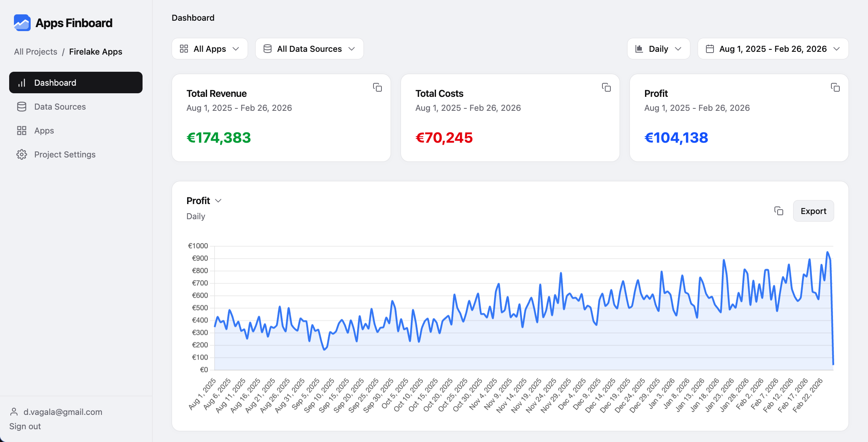This screenshot has width=868, height=442.
Task: Navigate to All Projects breadcrumb
Action: coord(35,52)
